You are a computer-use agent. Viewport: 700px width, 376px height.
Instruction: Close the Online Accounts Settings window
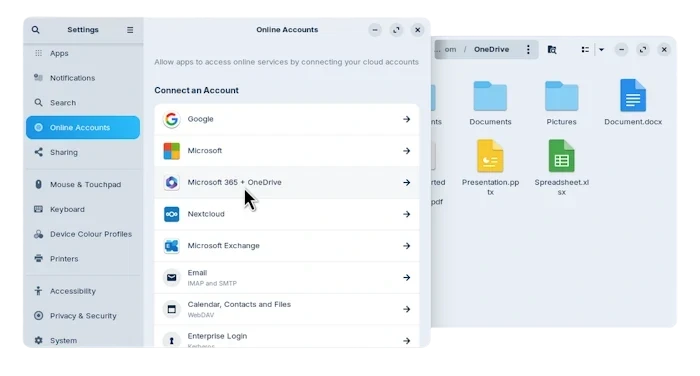pos(417,30)
